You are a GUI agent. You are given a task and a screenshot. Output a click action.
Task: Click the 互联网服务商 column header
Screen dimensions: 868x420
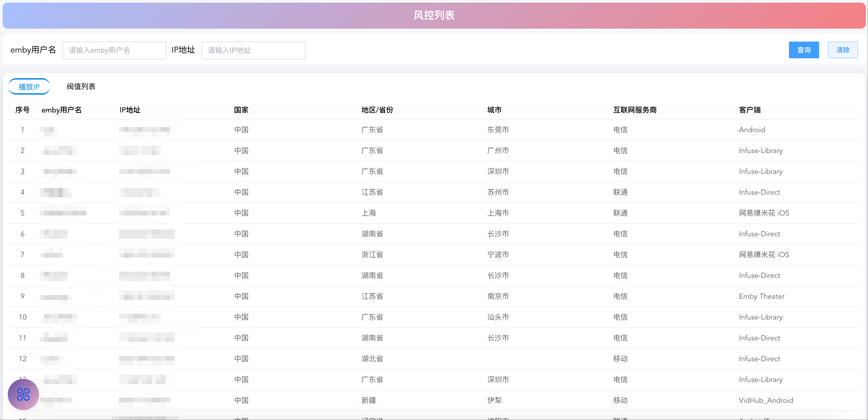(x=634, y=110)
